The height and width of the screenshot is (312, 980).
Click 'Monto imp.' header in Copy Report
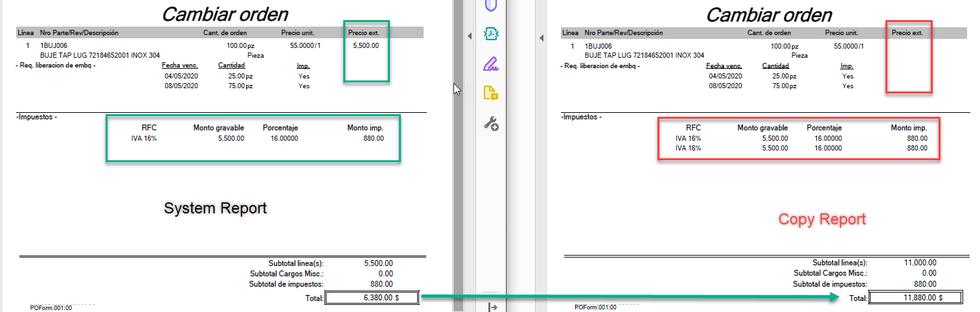tap(909, 128)
